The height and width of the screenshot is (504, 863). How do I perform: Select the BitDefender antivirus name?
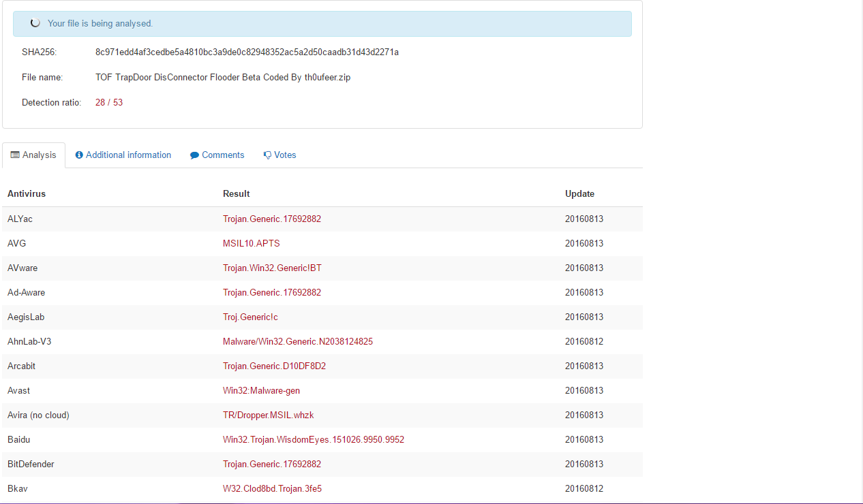click(31, 464)
